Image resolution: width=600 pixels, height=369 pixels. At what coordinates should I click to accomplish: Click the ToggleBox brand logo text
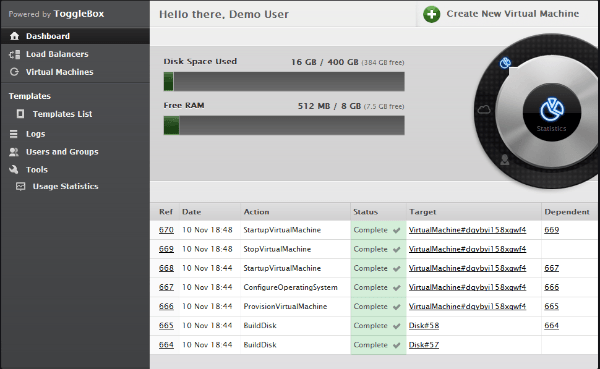pyautogui.click(x=79, y=14)
